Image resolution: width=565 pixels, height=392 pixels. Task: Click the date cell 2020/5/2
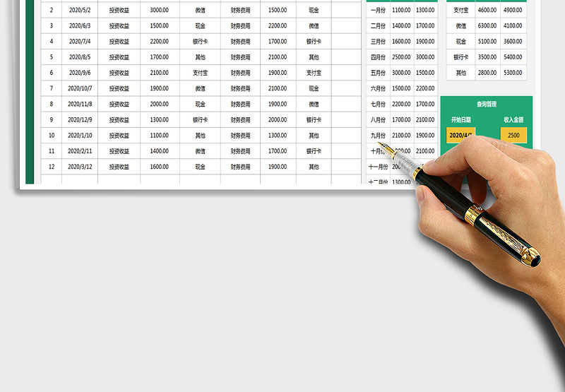[x=79, y=11]
